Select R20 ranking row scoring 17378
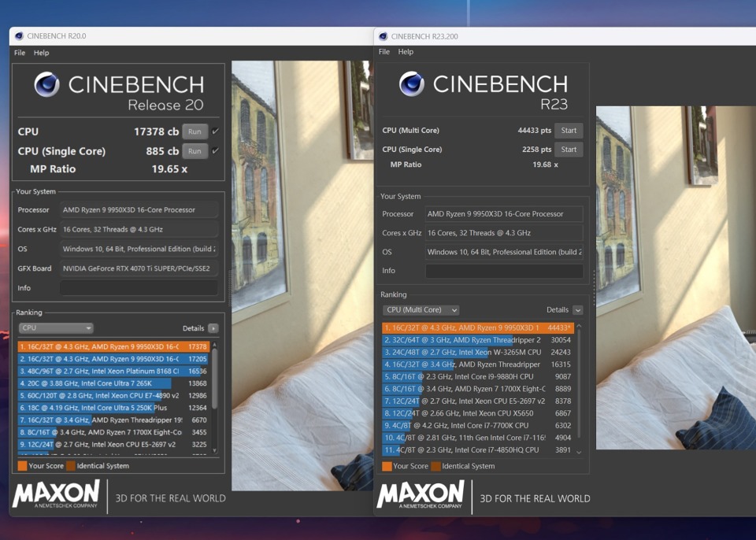This screenshot has height=540, width=756. click(113, 346)
